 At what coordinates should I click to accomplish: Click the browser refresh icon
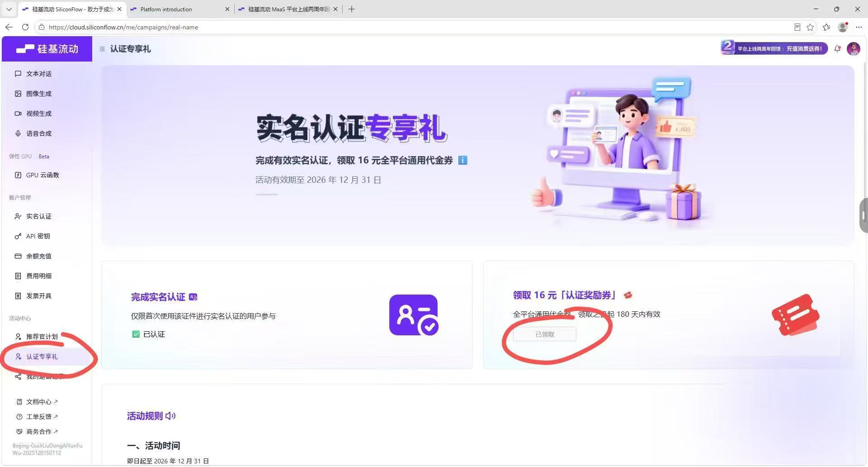pos(25,27)
